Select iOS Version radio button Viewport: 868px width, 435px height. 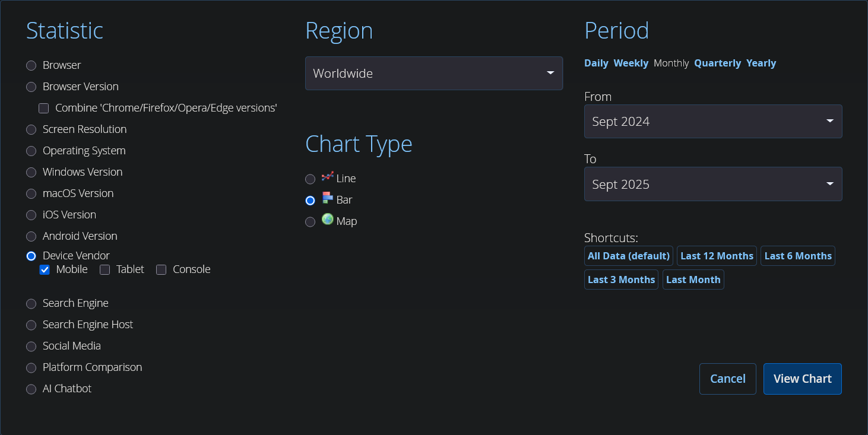point(31,215)
